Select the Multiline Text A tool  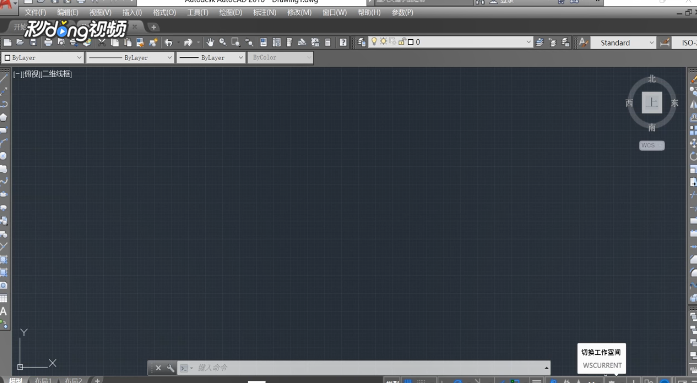pyautogui.click(x=4, y=311)
